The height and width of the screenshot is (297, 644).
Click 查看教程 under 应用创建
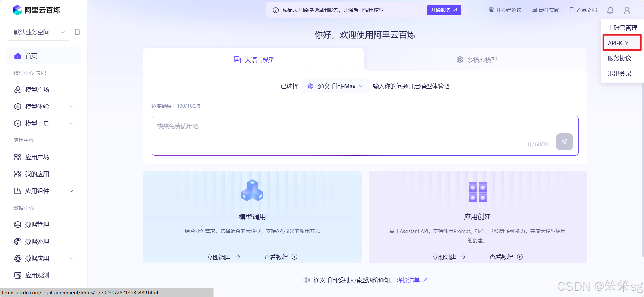[x=501, y=257]
